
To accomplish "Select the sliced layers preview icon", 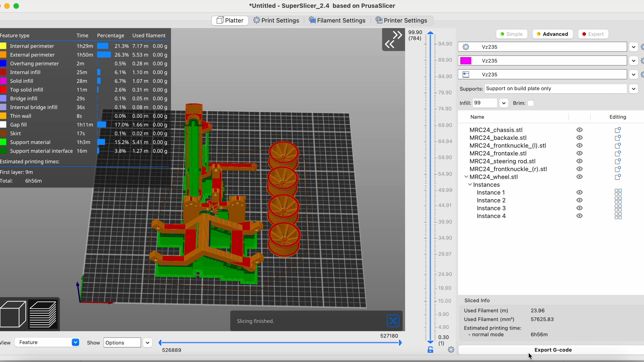I will pos(43,314).
